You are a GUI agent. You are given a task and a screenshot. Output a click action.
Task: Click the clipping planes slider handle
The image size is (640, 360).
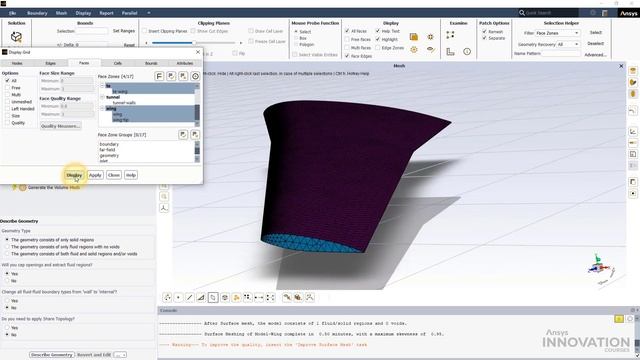(x=194, y=42)
